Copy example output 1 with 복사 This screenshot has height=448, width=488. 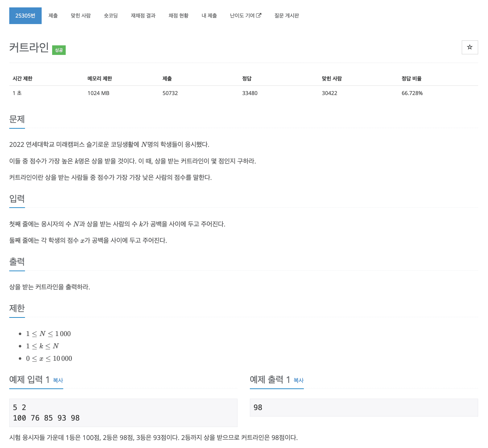click(299, 380)
